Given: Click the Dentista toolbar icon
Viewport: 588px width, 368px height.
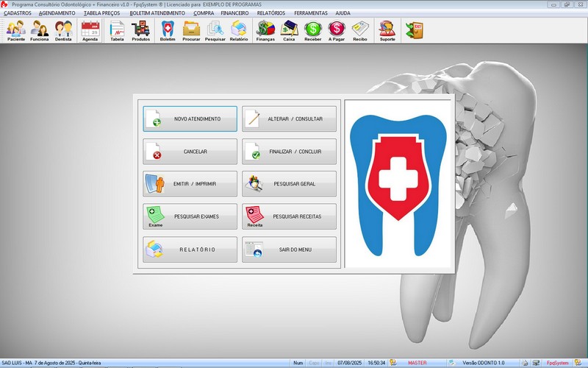Looking at the screenshot, I should [x=63, y=31].
